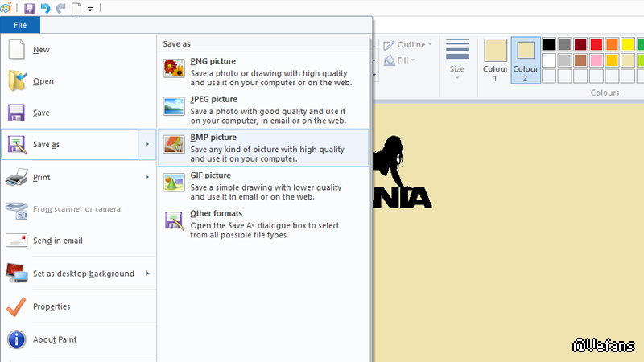Viewport: 644px width, 362px height.
Task: Save as BMP picture
Action: [263, 147]
